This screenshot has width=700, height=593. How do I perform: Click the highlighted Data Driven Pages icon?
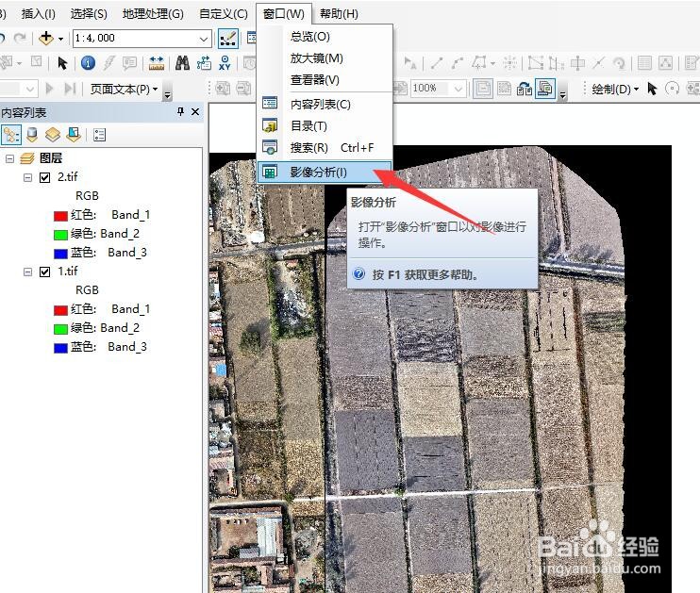coord(545,89)
